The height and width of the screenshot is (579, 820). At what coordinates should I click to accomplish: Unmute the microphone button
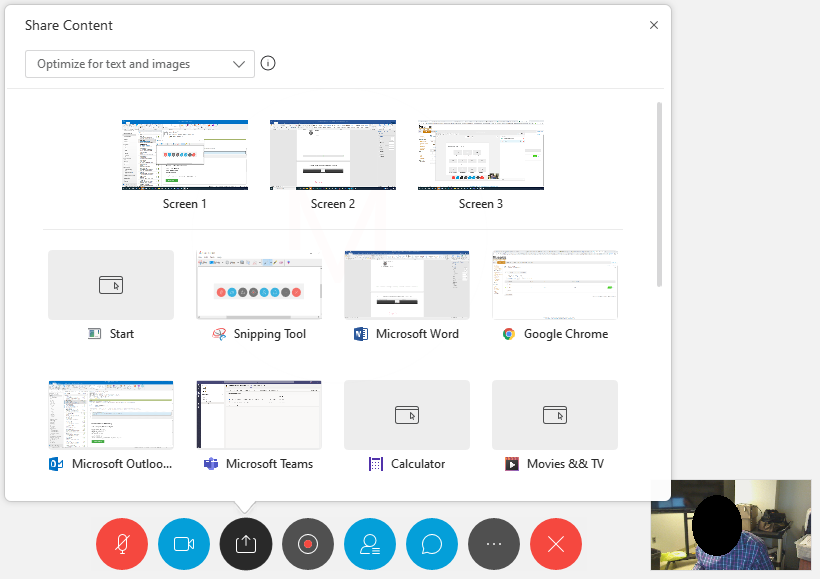click(x=122, y=544)
